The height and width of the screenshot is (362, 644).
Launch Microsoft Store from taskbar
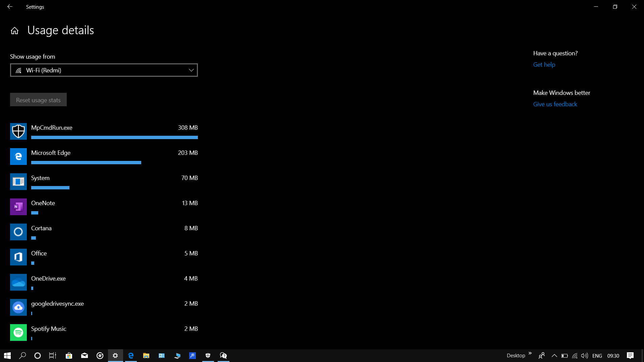pos(69,356)
